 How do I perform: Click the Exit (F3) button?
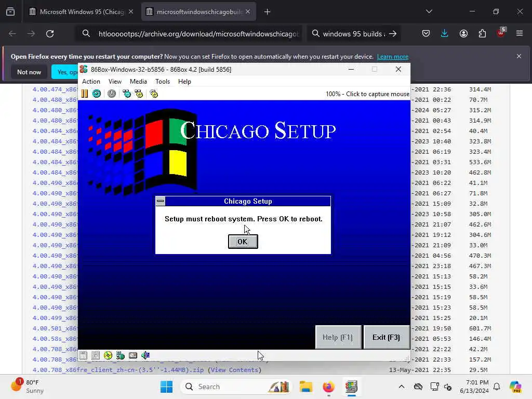point(386,337)
